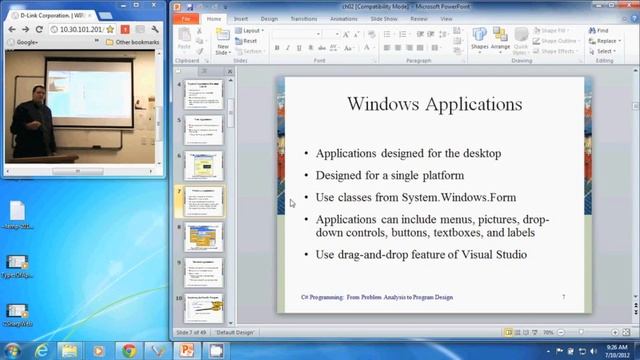Toggle Underline formatting
The width and height of the screenshot is (640, 360).
[x=299, y=48]
